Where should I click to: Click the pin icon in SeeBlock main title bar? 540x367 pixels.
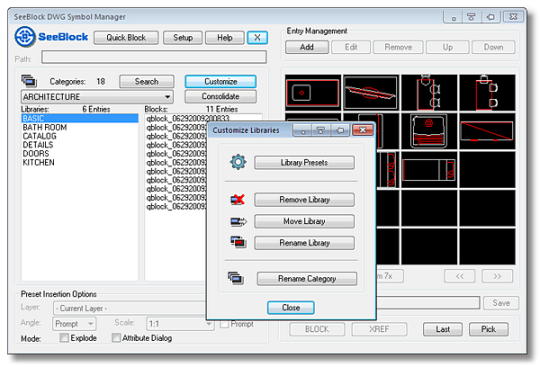(x=454, y=17)
